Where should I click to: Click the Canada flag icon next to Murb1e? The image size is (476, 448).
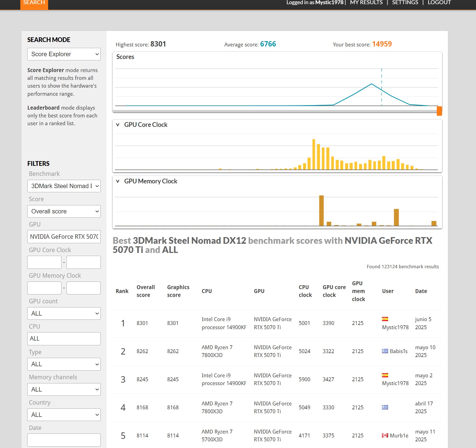pos(385,435)
